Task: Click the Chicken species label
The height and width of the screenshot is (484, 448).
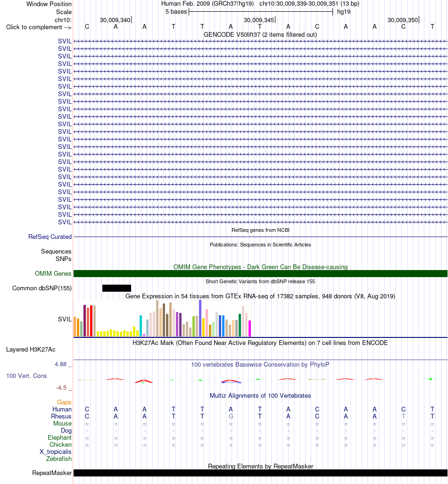Action: [x=60, y=445]
